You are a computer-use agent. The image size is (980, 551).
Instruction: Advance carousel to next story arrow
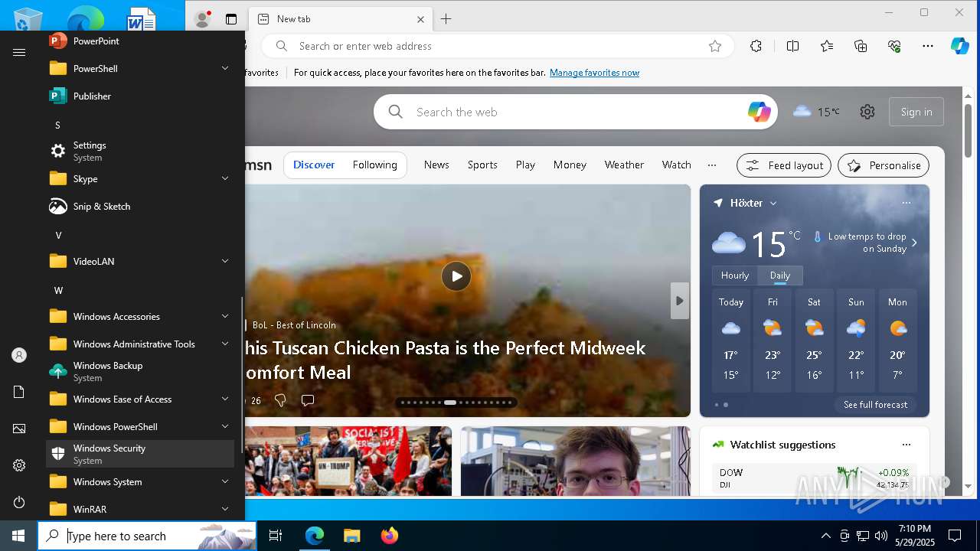click(679, 301)
